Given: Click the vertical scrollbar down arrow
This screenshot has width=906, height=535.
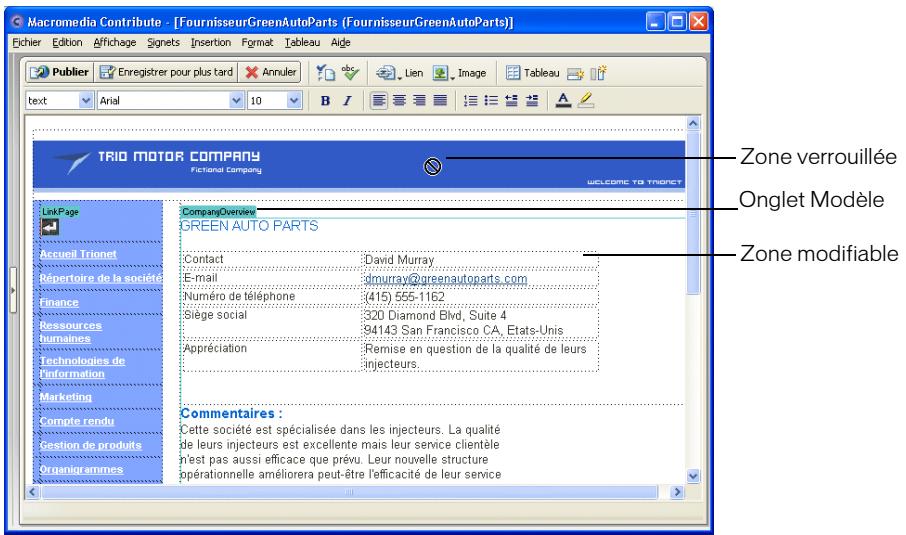Looking at the screenshot, I should coord(693,477).
